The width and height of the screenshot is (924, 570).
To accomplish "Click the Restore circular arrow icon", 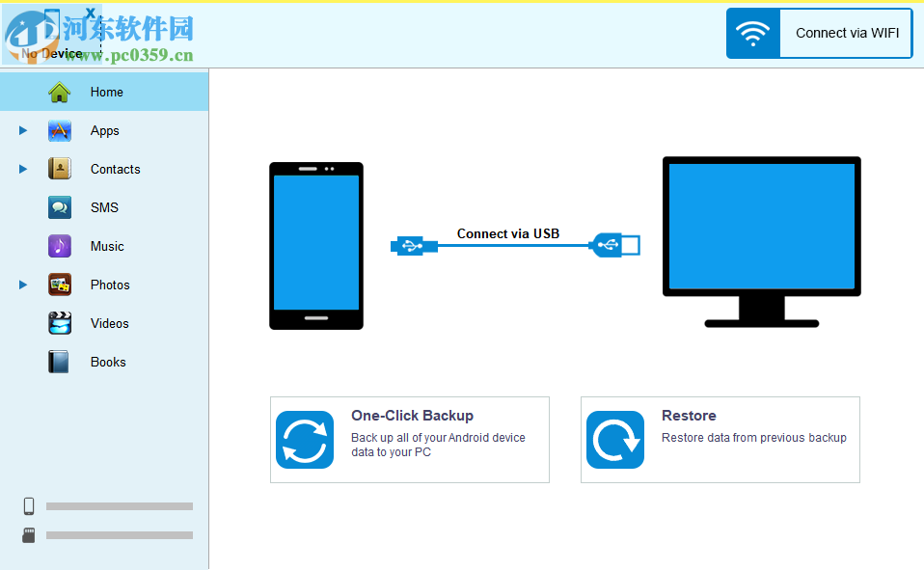I will click(x=615, y=440).
